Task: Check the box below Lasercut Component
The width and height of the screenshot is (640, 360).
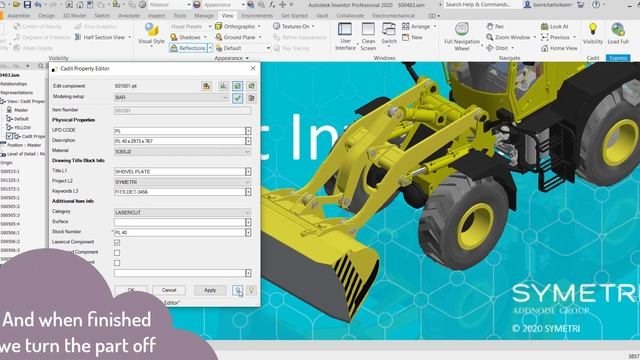Action: click(x=117, y=253)
